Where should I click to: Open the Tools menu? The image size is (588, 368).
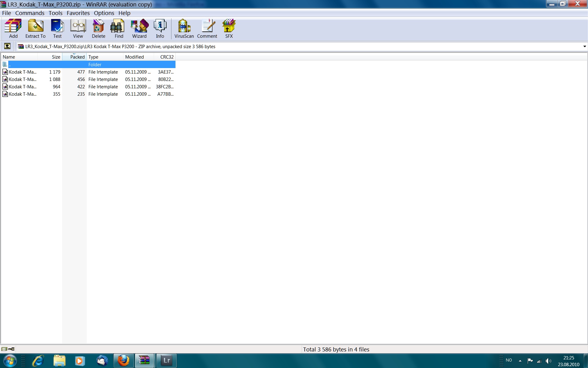coord(55,13)
